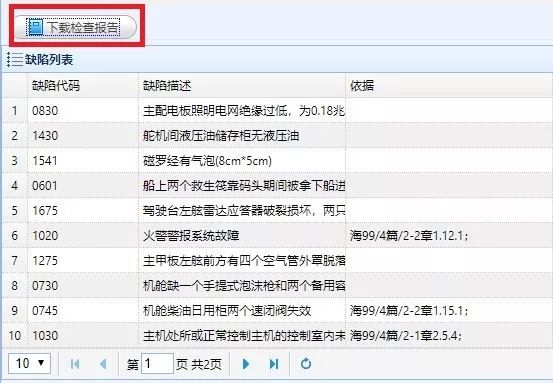Screen dimensions: 553x383
Task: Select defect code 1541 cell
Action: [x=83, y=161]
